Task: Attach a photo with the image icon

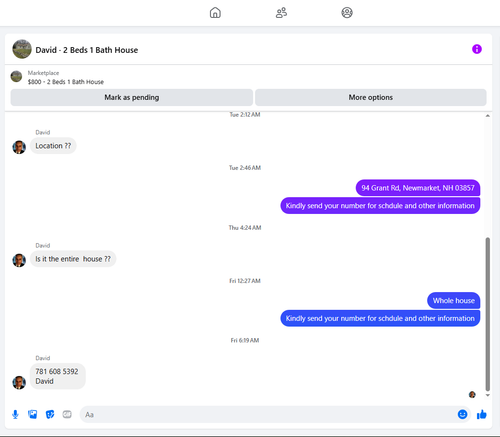Action: tap(33, 414)
